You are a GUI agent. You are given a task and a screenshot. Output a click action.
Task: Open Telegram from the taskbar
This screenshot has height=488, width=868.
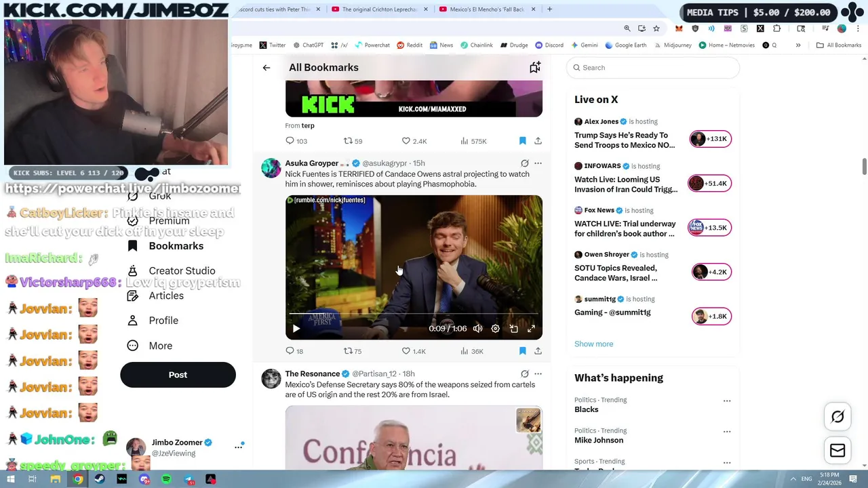[x=189, y=479]
